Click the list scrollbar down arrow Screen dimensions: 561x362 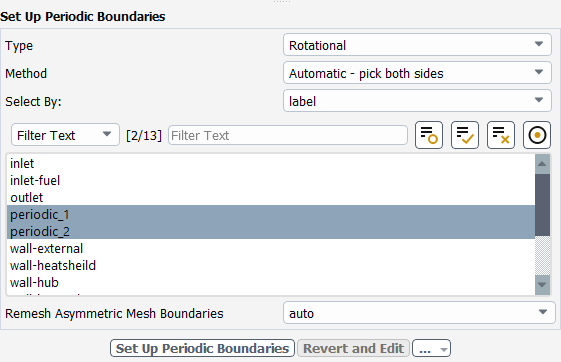[542, 285]
